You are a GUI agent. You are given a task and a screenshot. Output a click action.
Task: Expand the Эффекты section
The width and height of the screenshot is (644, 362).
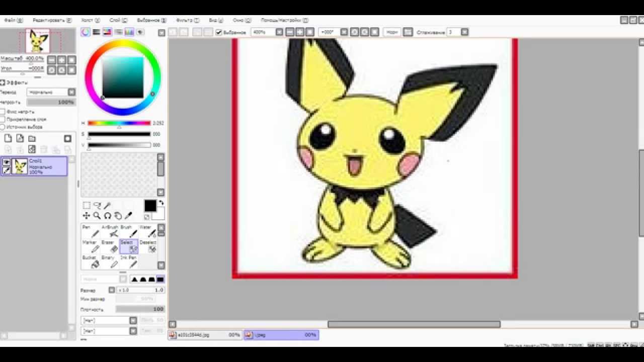pyautogui.click(x=3, y=82)
